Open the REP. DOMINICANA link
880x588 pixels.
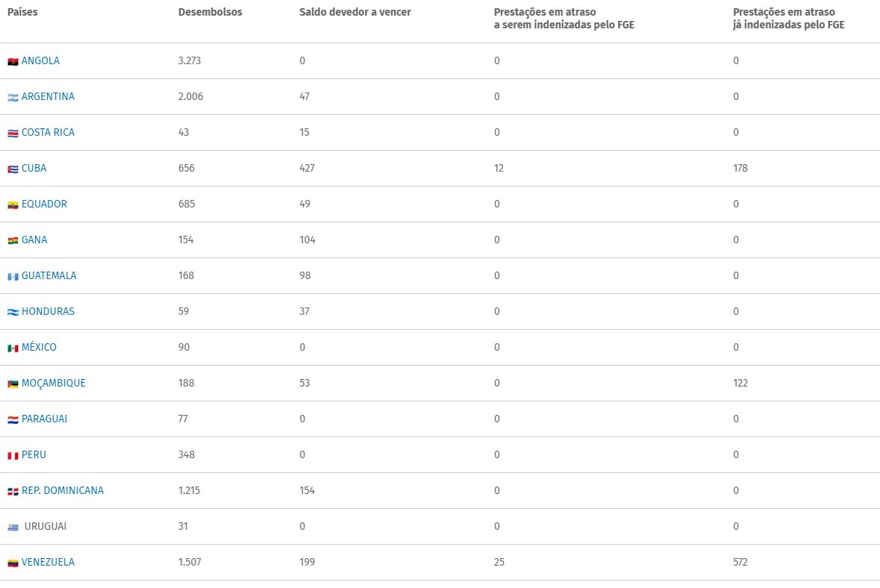point(63,490)
